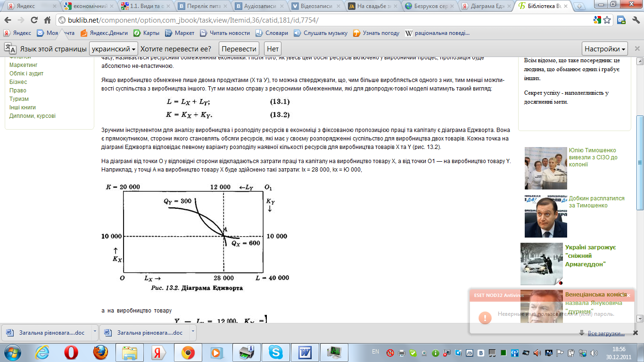Click the green info circle tray icon

(x=435, y=352)
